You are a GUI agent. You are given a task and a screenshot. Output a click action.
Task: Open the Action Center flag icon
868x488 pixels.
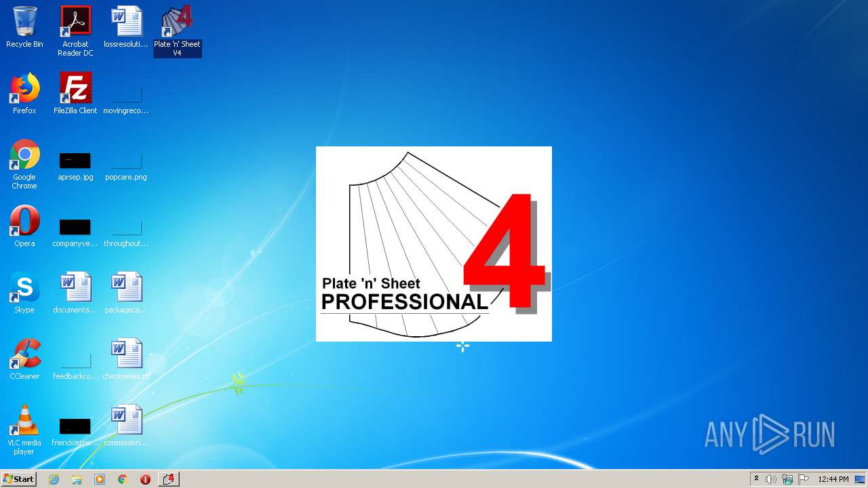(804, 479)
